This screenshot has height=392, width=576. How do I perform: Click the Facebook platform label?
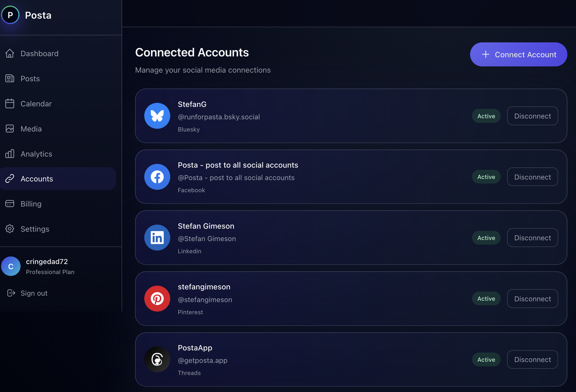(192, 190)
